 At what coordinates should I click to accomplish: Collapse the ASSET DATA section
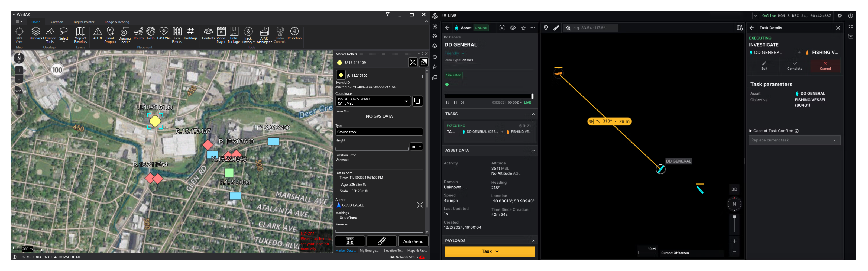[533, 150]
